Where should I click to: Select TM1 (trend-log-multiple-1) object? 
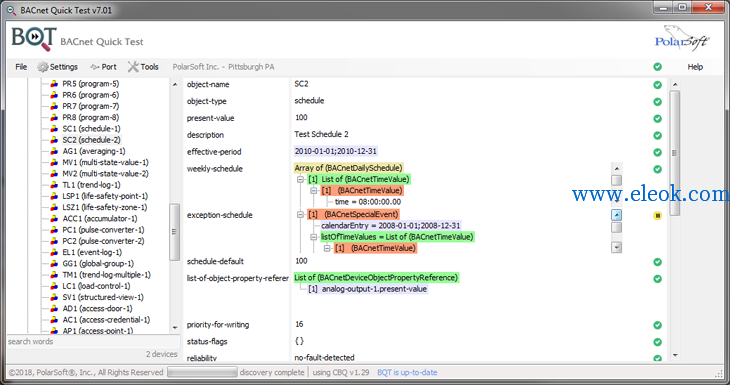(107, 275)
